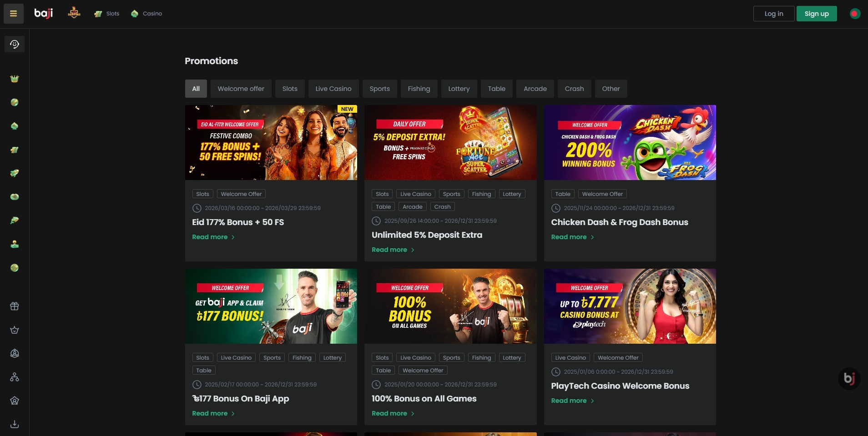Click the gladiator shield sponsor icon
Screen dimensions: 868x436
pyautogui.click(x=74, y=13)
